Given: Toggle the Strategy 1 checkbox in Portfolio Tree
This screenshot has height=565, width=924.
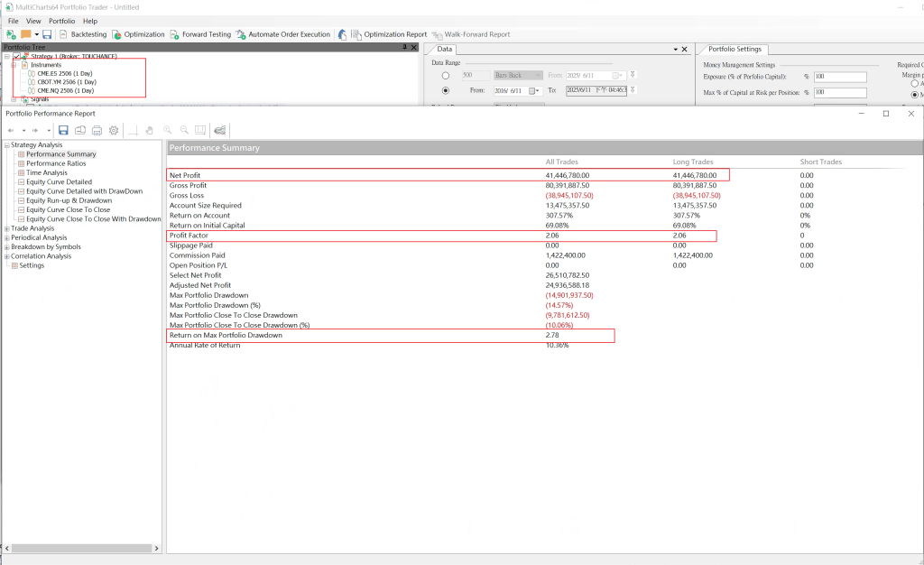Looking at the screenshot, I should pos(17,57).
